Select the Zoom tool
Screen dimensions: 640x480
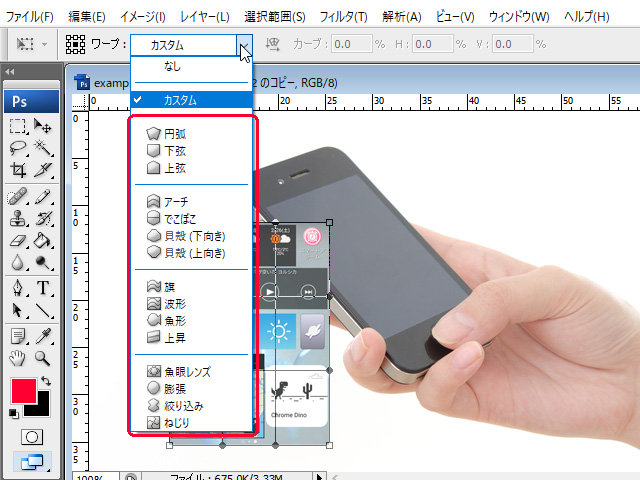click(43, 358)
